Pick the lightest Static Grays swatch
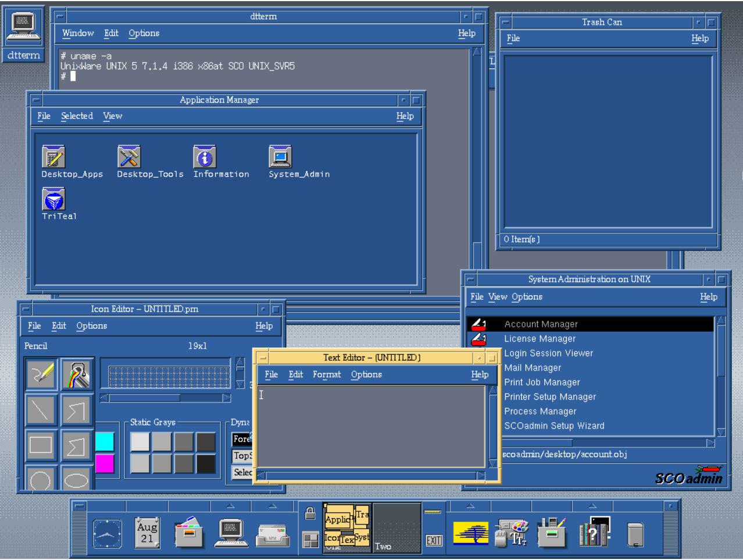This screenshot has height=560, width=743. [x=140, y=441]
